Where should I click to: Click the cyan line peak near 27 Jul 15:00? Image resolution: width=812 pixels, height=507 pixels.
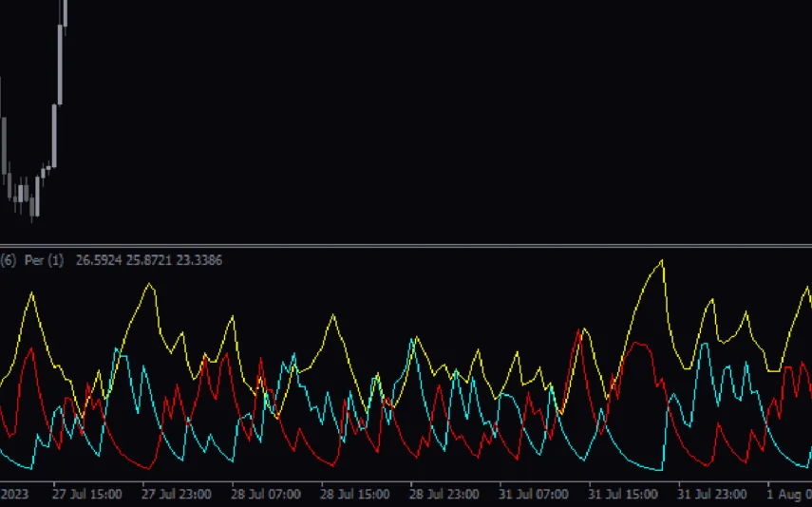point(117,350)
